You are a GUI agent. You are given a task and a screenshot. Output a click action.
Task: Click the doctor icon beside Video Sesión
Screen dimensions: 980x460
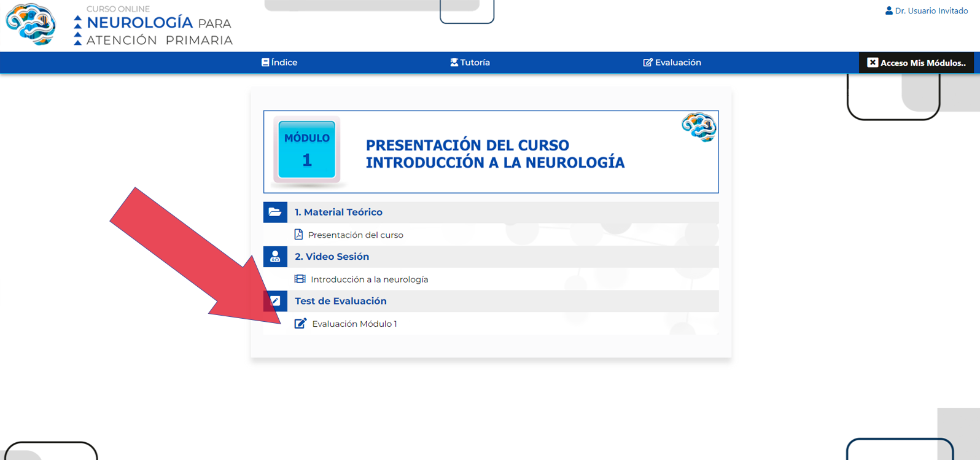(x=275, y=257)
